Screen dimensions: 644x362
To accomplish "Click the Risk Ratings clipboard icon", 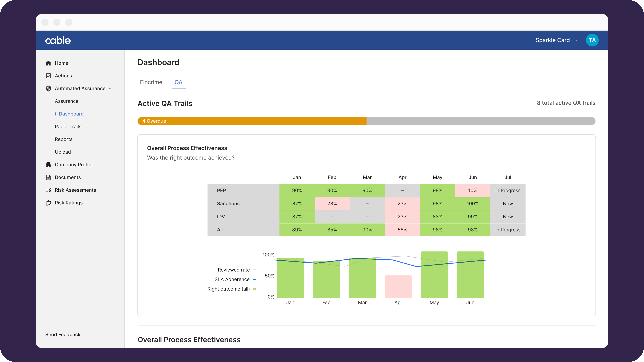I will 48,203.
